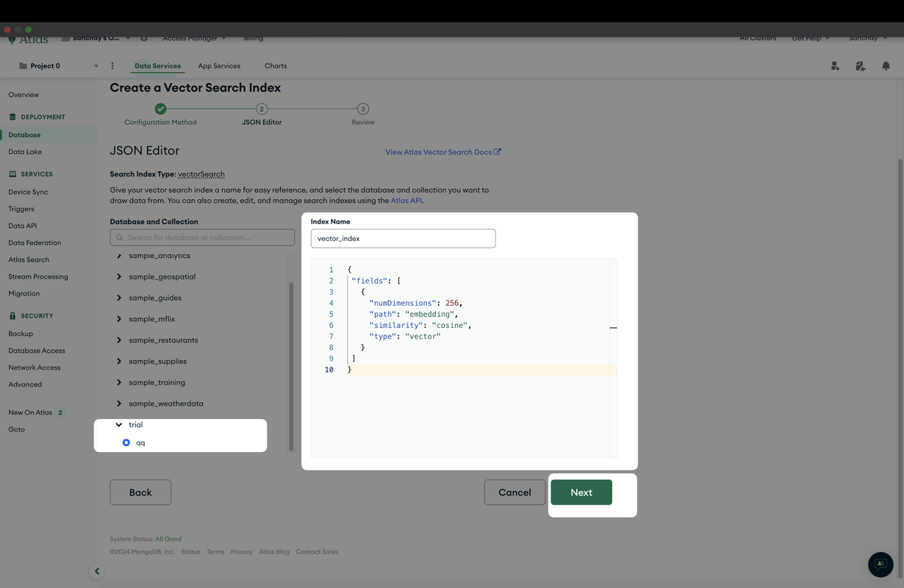The image size is (904, 588).
Task: Click the Index Name input field
Action: [403, 238]
